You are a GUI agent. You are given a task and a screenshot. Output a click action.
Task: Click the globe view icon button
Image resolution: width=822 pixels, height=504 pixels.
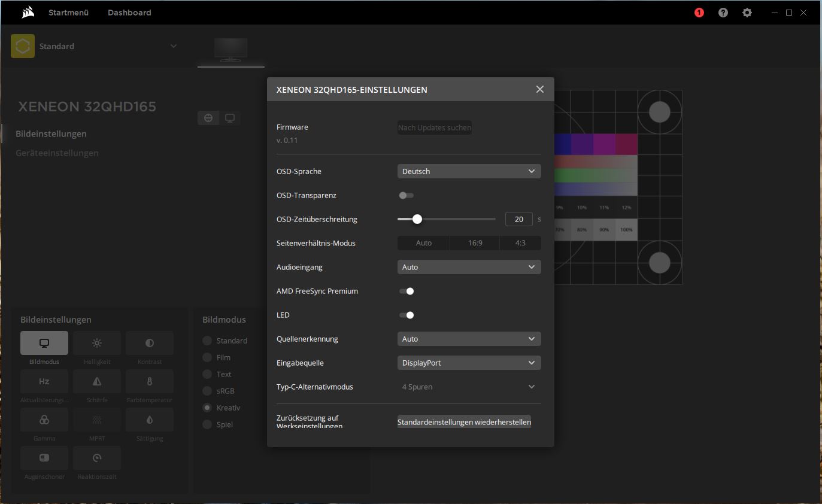(208, 118)
